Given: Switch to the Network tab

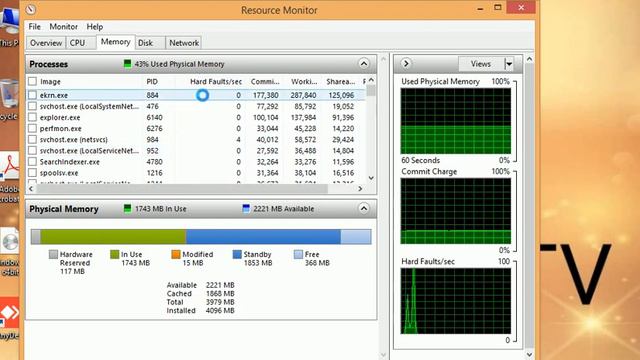Looking at the screenshot, I should click(184, 43).
